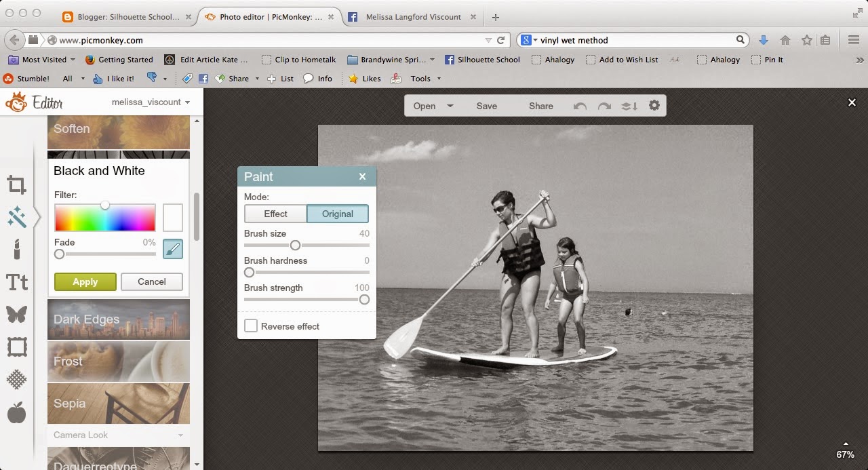Select the paintbrush toggle in Black and White panel

(173, 249)
